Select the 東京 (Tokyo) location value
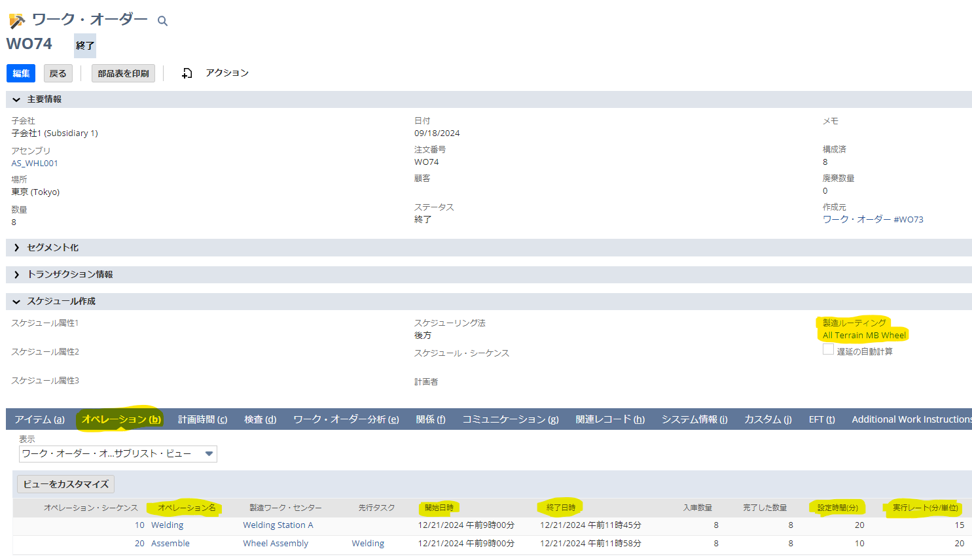This screenshot has width=972, height=560. 35,192
